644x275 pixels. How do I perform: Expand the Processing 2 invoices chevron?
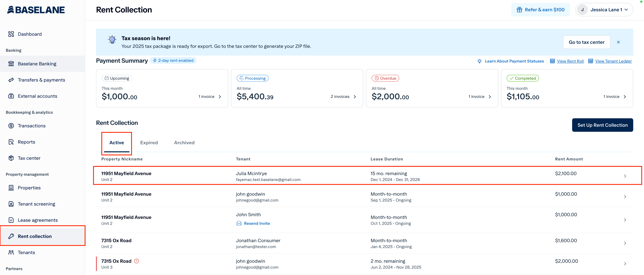pyautogui.click(x=355, y=97)
